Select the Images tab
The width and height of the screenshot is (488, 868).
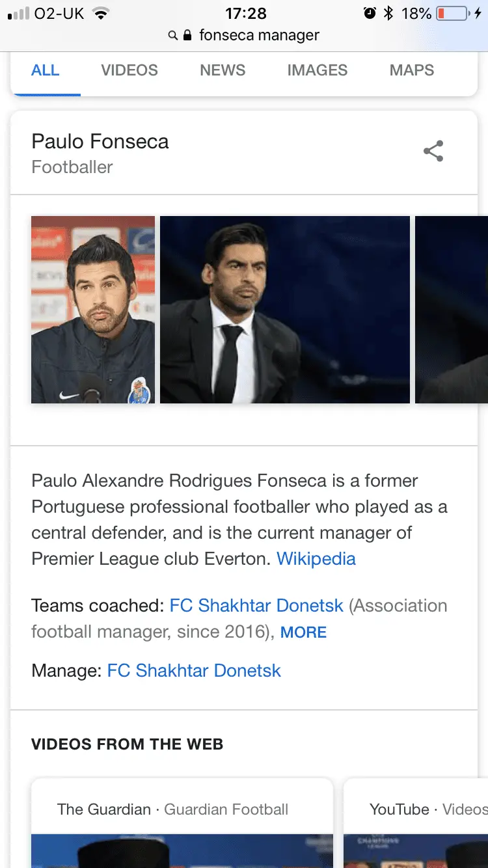(x=318, y=70)
